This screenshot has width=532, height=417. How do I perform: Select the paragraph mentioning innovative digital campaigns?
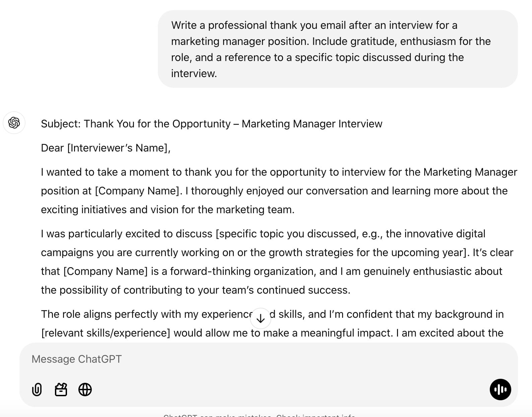tap(268, 261)
